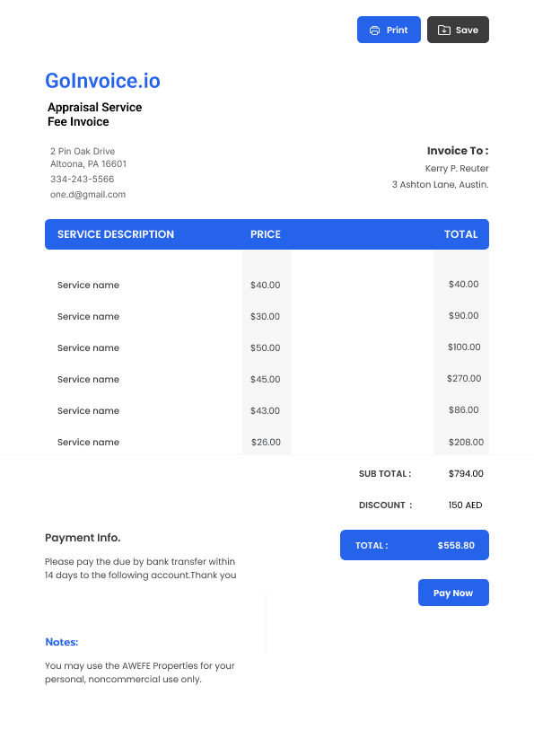Click the first Service name row
Screen dimensions: 534x756
pyautogui.click(x=267, y=285)
